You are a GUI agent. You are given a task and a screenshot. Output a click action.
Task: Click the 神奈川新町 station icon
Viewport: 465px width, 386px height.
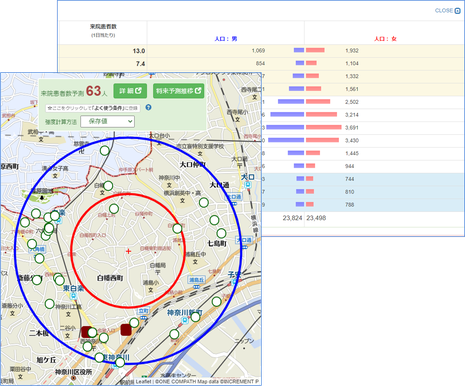(185, 320)
